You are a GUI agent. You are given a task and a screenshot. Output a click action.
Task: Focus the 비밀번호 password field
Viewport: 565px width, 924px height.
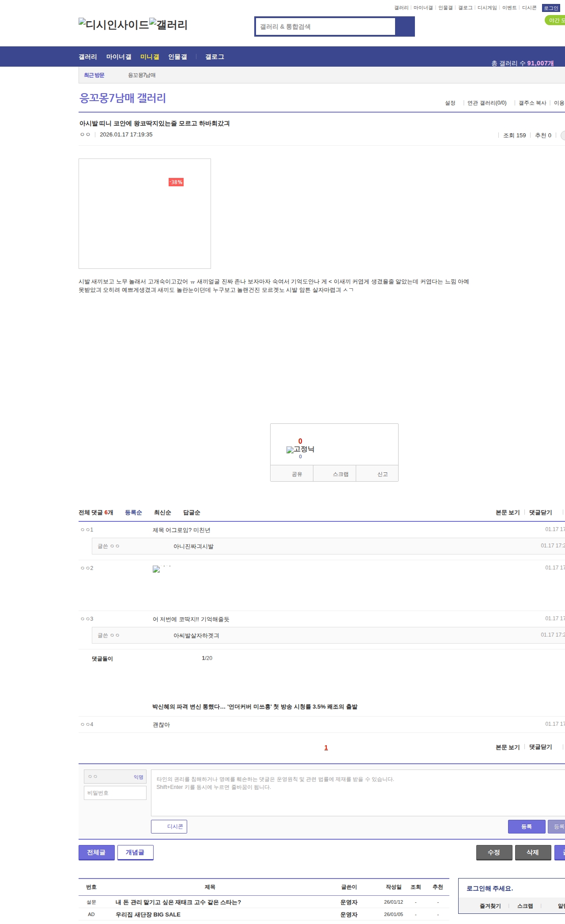click(115, 793)
